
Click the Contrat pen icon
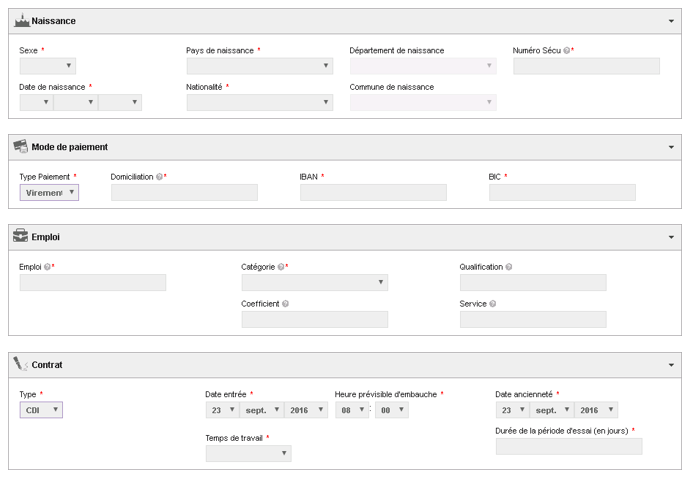(x=20, y=364)
